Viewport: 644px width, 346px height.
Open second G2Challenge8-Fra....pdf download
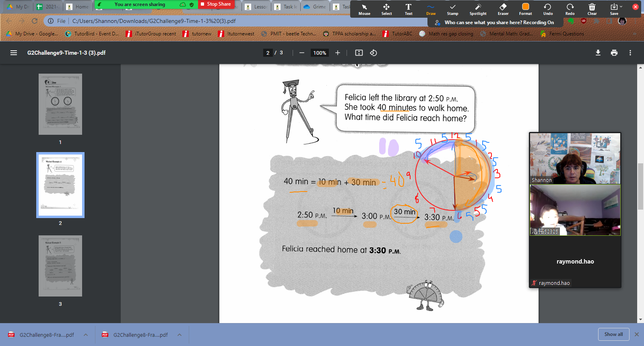[135, 335]
